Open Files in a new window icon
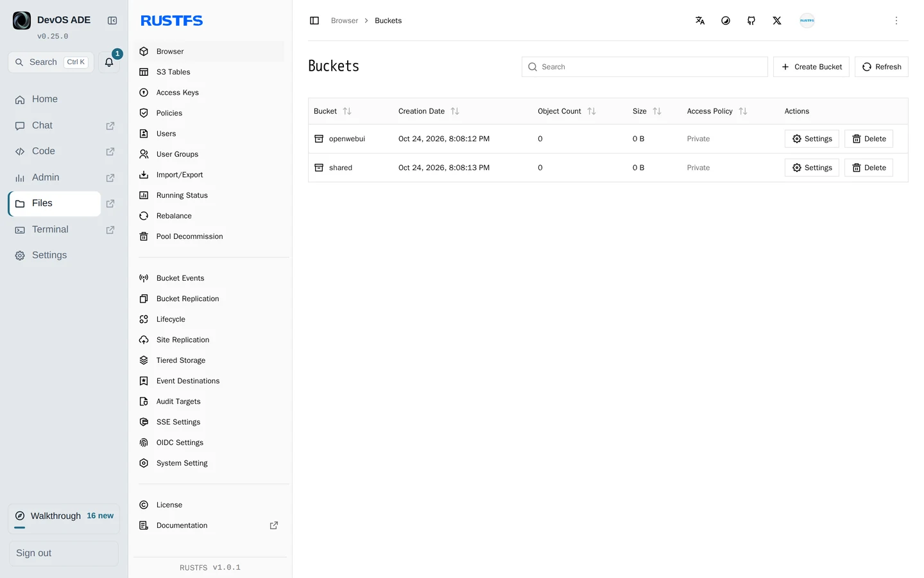This screenshot has height=578, width=924. click(110, 204)
